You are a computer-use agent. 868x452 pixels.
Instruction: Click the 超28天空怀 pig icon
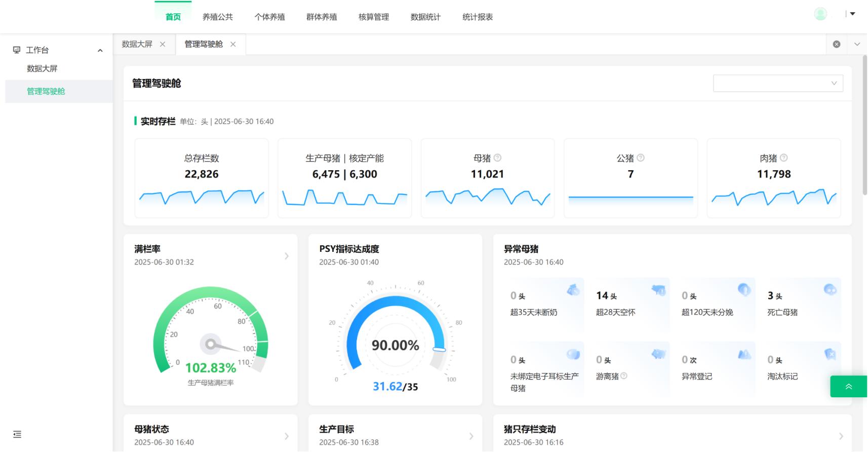pos(658,290)
